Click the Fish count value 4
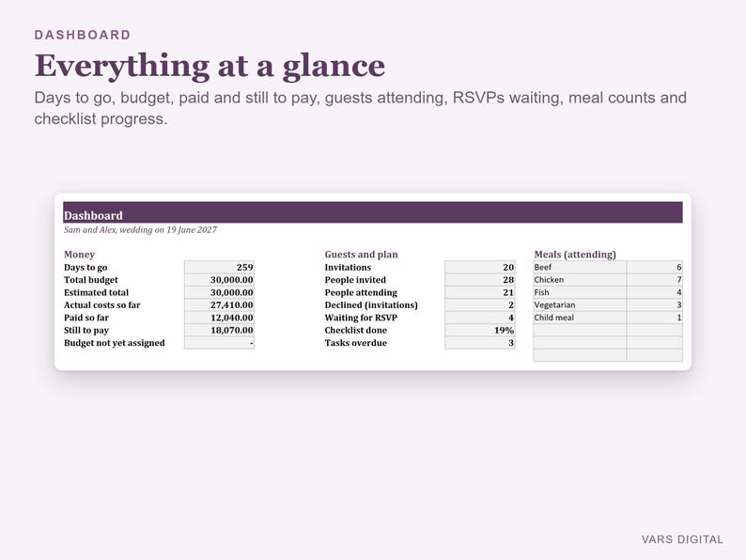Viewport: 746px width, 560px height. pos(655,292)
